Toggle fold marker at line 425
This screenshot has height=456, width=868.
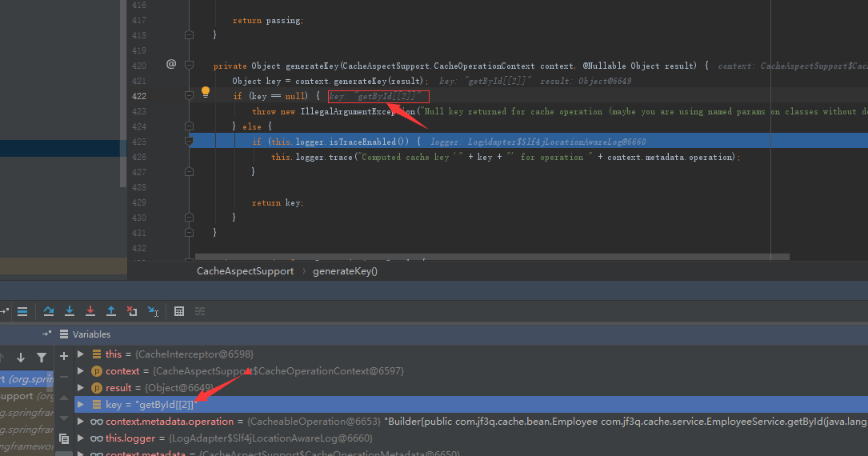point(190,142)
